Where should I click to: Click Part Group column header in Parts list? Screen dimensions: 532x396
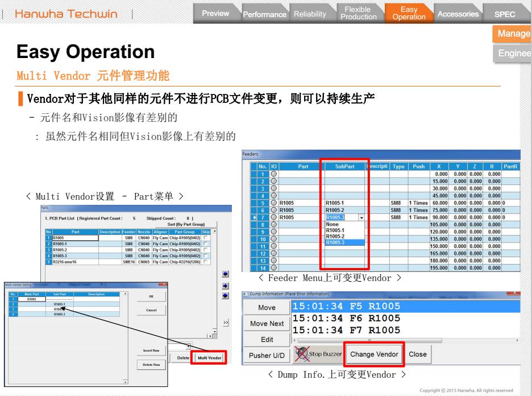click(185, 232)
